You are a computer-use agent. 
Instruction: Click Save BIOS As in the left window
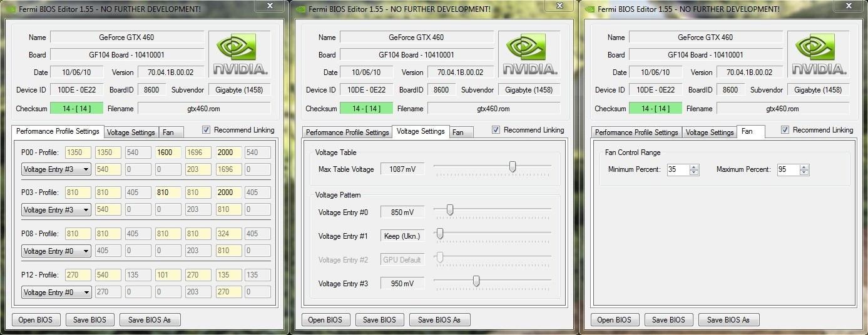click(x=150, y=320)
